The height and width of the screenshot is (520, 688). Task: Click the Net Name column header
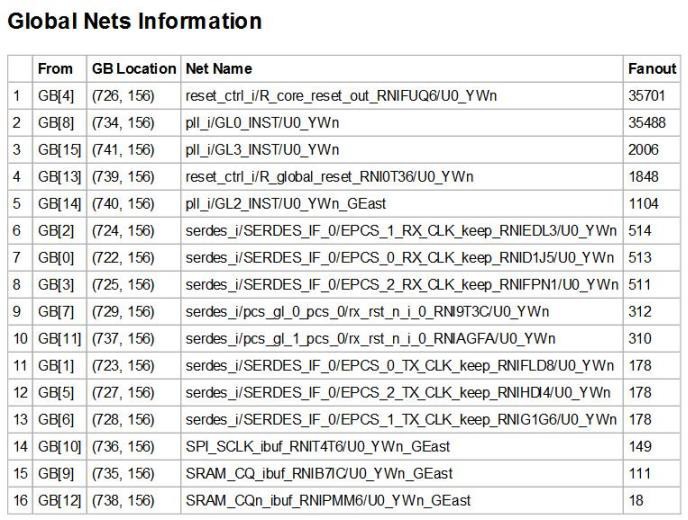tap(219, 69)
